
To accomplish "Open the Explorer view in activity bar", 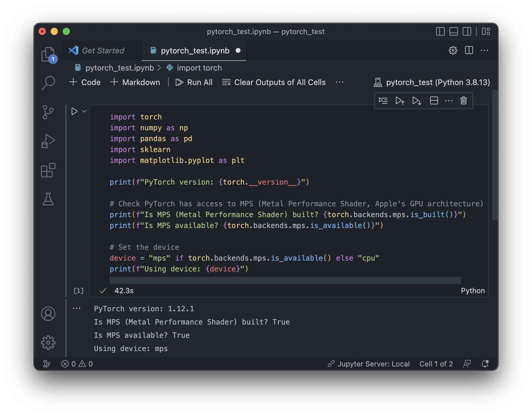I will coord(48,55).
